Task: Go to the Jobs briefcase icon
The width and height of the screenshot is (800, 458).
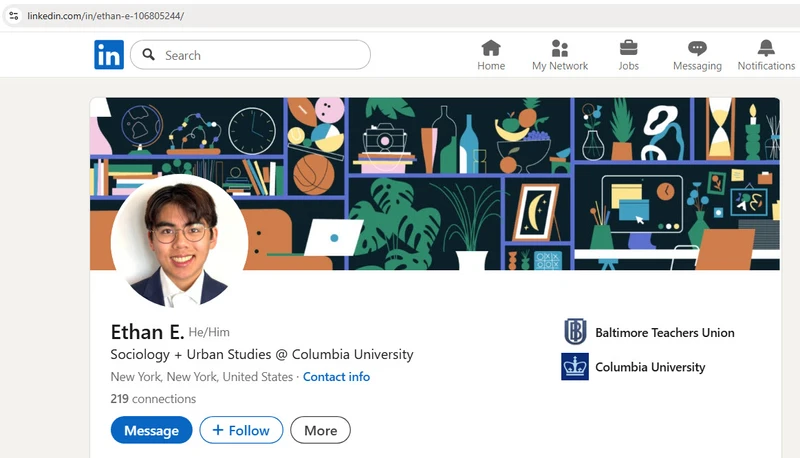Action: click(628, 48)
